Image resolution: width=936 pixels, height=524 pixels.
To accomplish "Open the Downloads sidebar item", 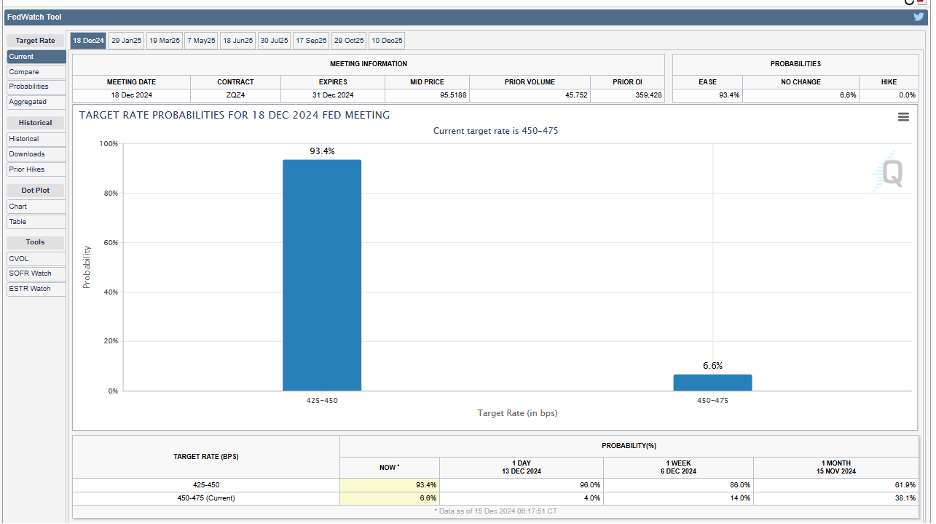I will click(x=36, y=154).
